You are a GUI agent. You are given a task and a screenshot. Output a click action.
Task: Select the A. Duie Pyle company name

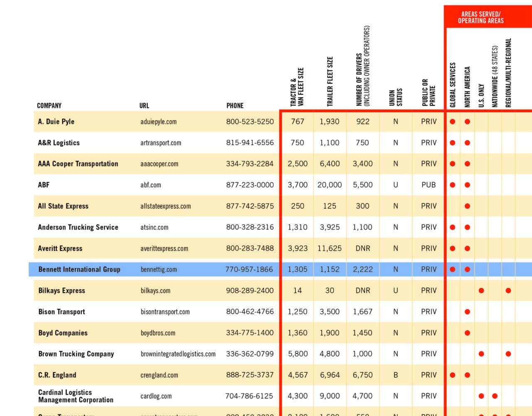(x=56, y=121)
